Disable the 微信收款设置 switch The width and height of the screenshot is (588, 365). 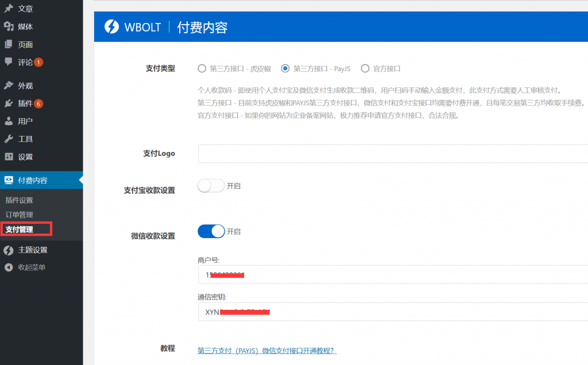pyautogui.click(x=211, y=231)
